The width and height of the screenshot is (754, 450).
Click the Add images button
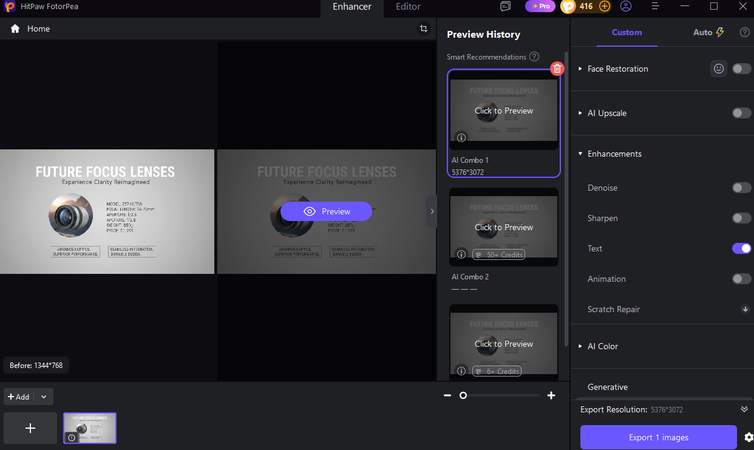[x=19, y=397]
